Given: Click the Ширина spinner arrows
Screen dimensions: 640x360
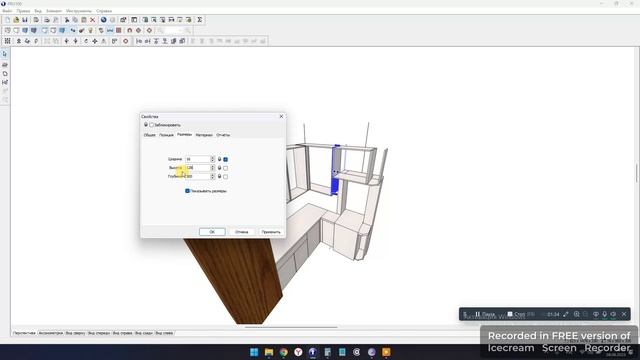Looking at the screenshot, I should click(212, 159).
